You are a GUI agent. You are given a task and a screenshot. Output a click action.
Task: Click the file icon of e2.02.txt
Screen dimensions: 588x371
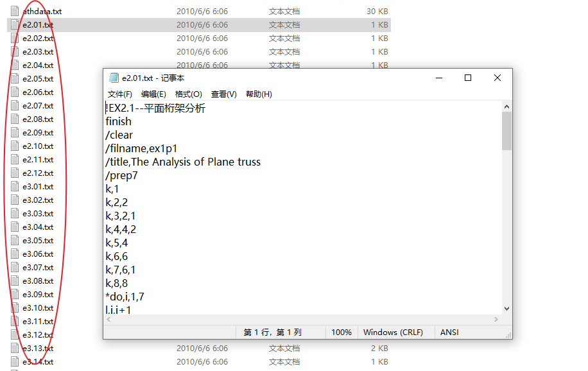click(15, 39)
